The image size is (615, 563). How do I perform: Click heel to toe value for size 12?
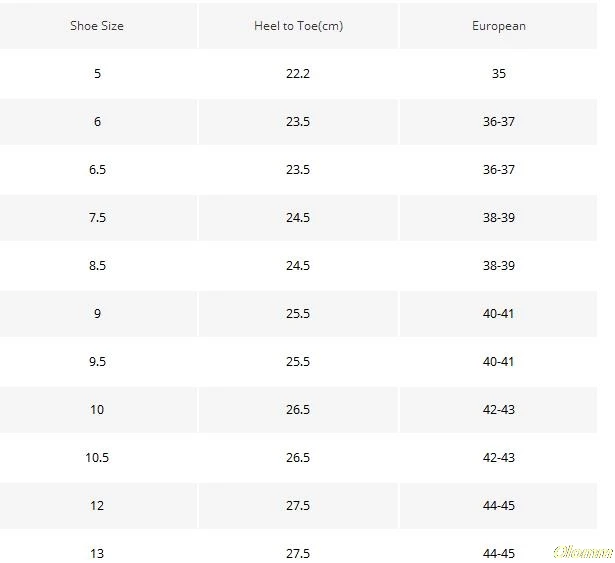[298, 506]
